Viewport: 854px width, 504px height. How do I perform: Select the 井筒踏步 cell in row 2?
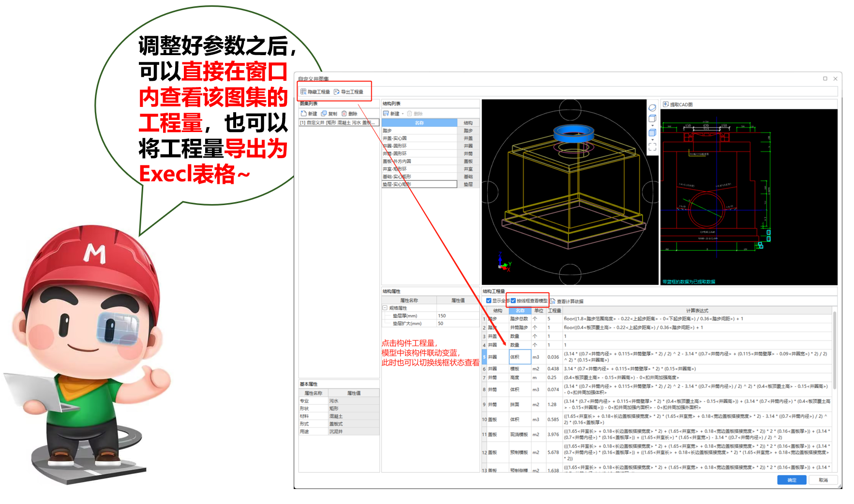pos(520,327)
